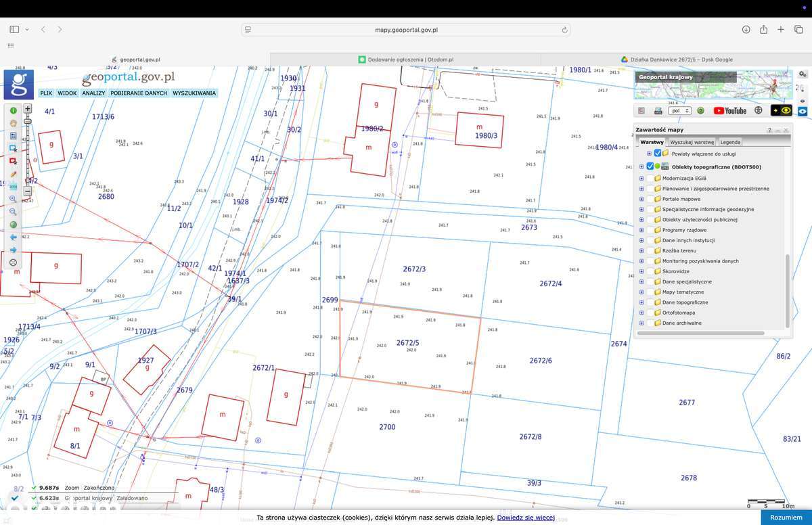The width and height of the screenshot is (812, 525).
Task: Open the language "pol" dropdown
Action: click(680, 110)
